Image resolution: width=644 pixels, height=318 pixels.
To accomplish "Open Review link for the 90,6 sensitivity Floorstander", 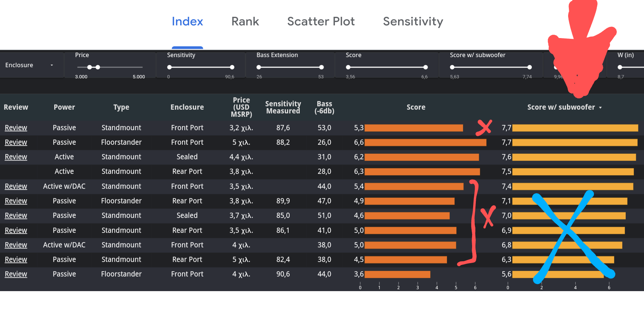I will [x=16, y=274].
